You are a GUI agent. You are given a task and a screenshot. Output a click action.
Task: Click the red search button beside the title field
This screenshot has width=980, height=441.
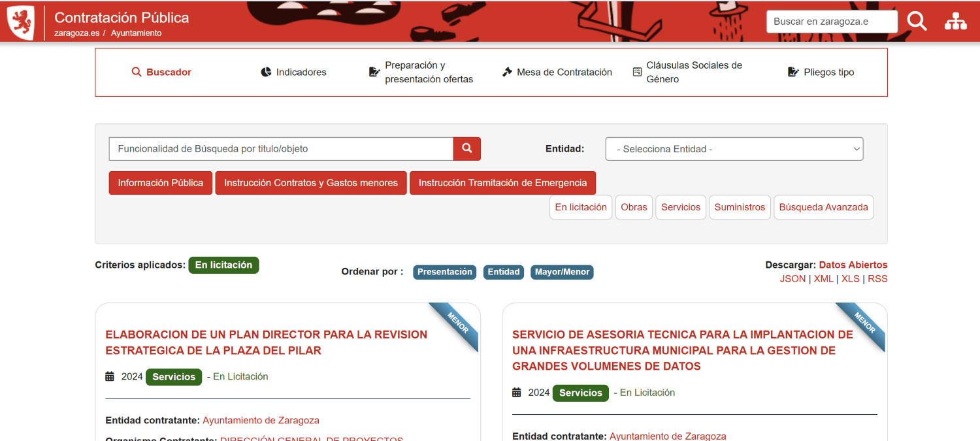pyautogui.click(x=466, y=149)
